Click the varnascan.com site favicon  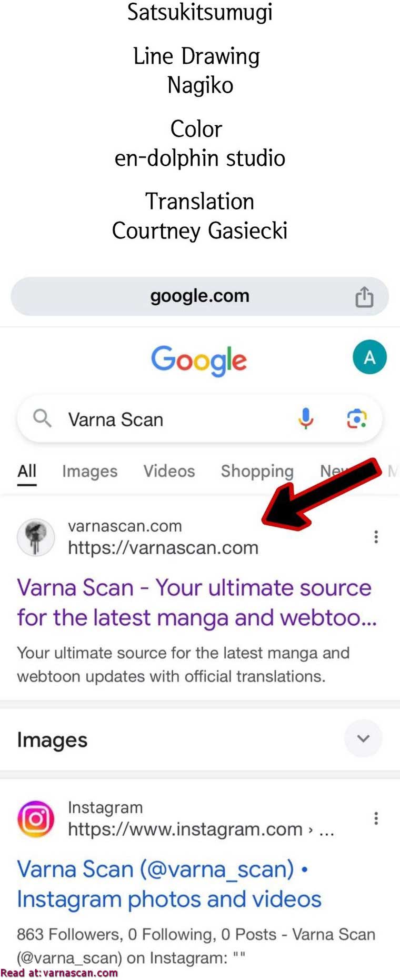coord(36,537)
